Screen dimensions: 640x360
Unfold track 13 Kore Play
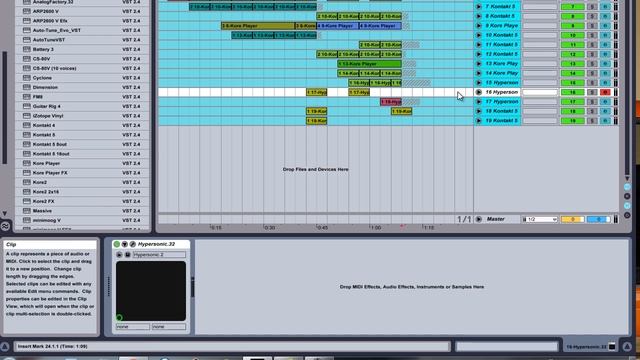(478, 64)
